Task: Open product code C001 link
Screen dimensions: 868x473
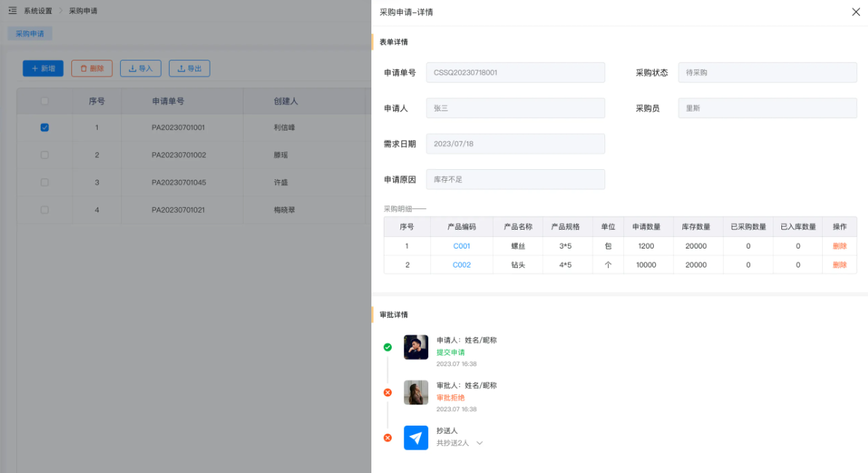Action: (x=462, y=246)
